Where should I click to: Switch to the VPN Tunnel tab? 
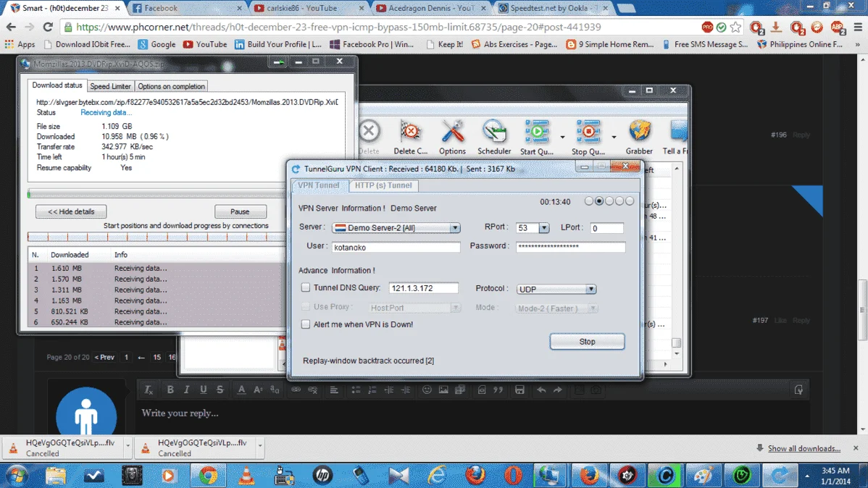click(x=318, y=185)
